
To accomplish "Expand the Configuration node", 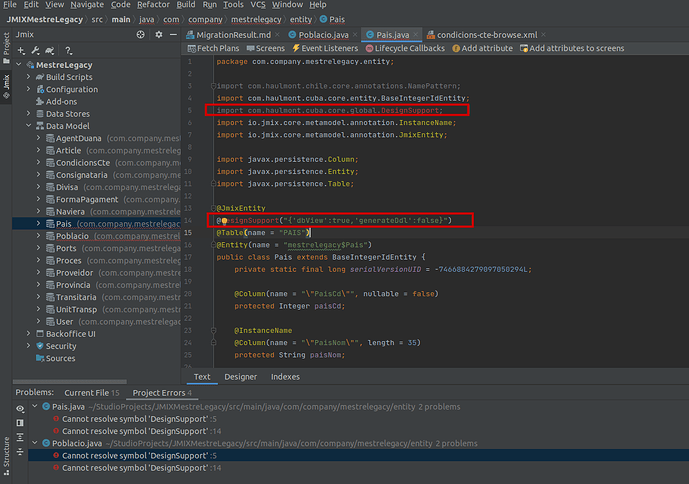I will pyautogui.click(x=29, y=89).
